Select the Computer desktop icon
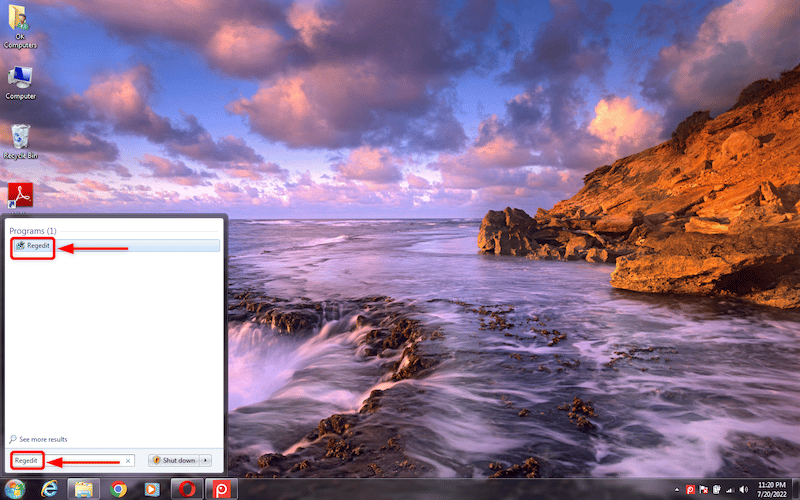The image size is (800, 500). pyautogui.click(x=20, y=82)
